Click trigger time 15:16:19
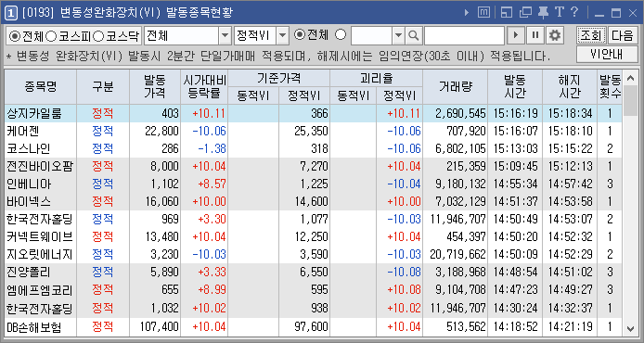Viewport: 644px width, 343px height. tap(515, 114)
